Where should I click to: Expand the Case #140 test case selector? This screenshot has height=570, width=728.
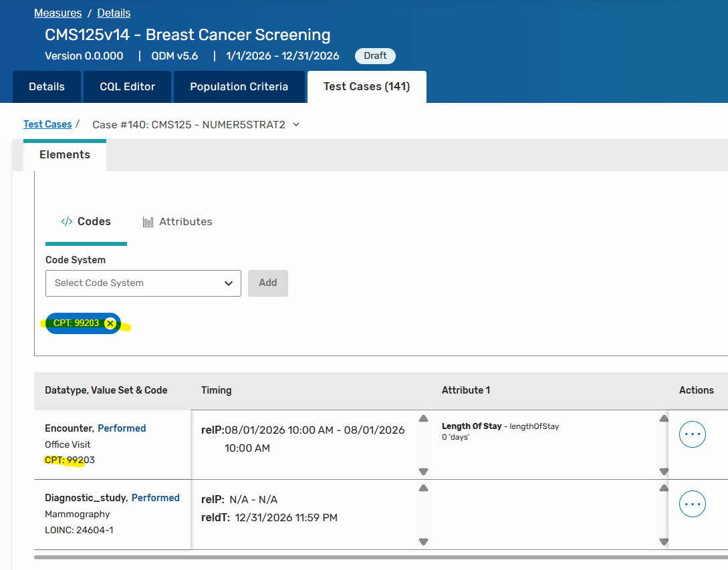click(x=296, y=125)
